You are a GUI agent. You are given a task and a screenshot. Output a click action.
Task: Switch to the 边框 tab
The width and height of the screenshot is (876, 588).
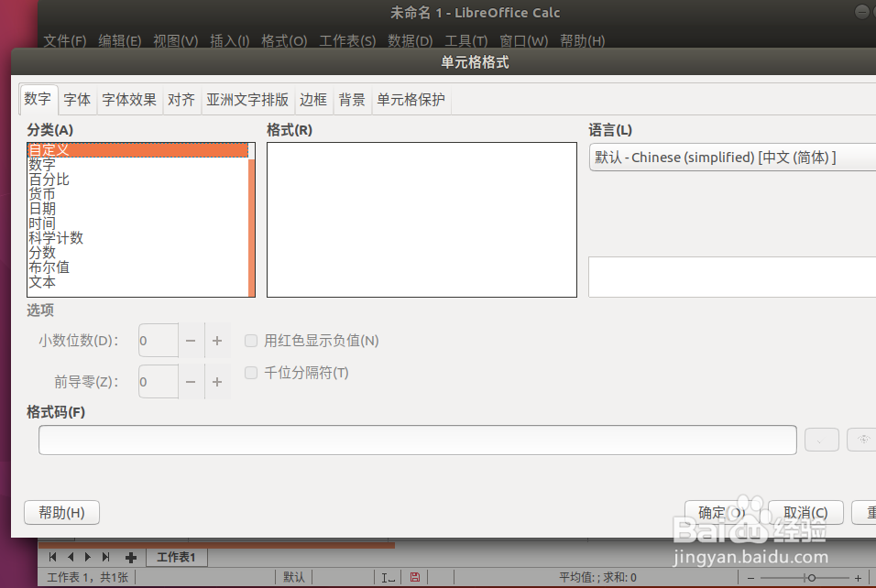313,100
